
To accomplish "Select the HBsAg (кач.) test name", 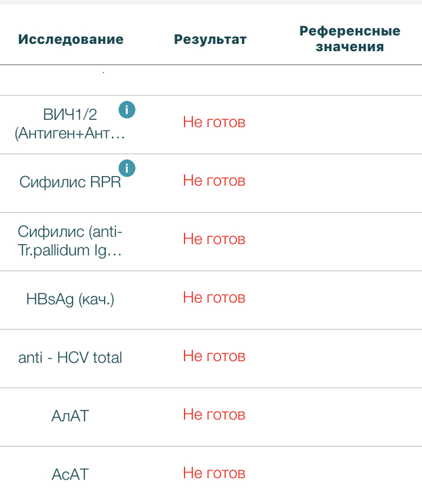I will pos(70,300).
